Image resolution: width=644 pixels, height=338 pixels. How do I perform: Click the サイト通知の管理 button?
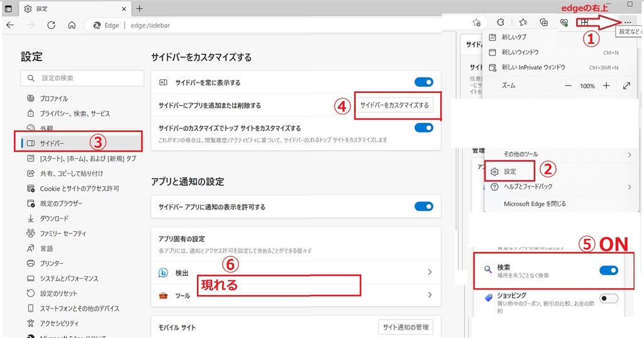click(406, 327)
